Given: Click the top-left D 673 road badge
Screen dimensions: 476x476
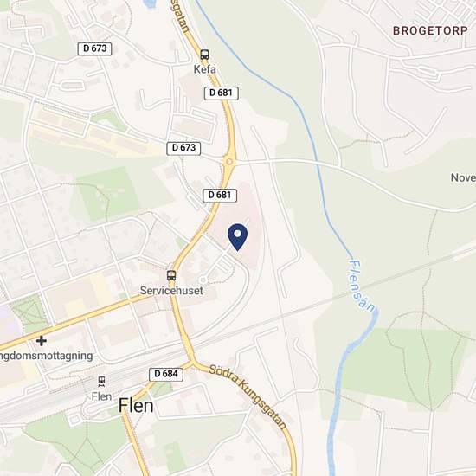Looking at the screenshot, I should [94, 48].
